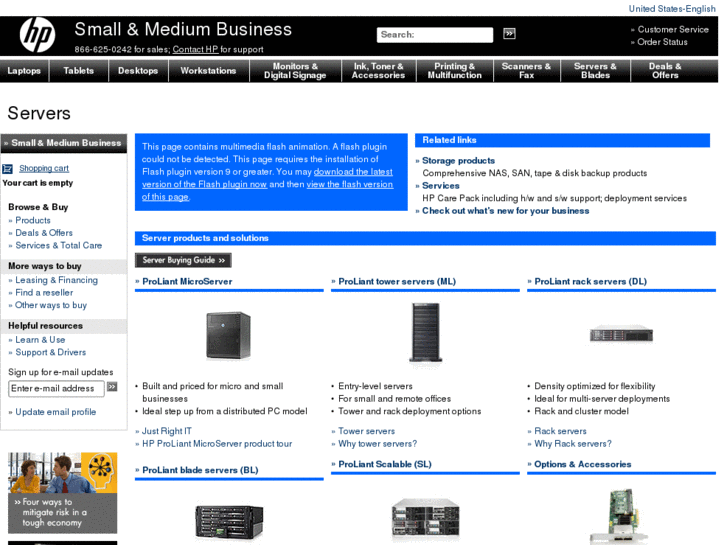Open the Tablets menu
The height and width of the screenshot is (545, 727).
[x=78, y=71]
